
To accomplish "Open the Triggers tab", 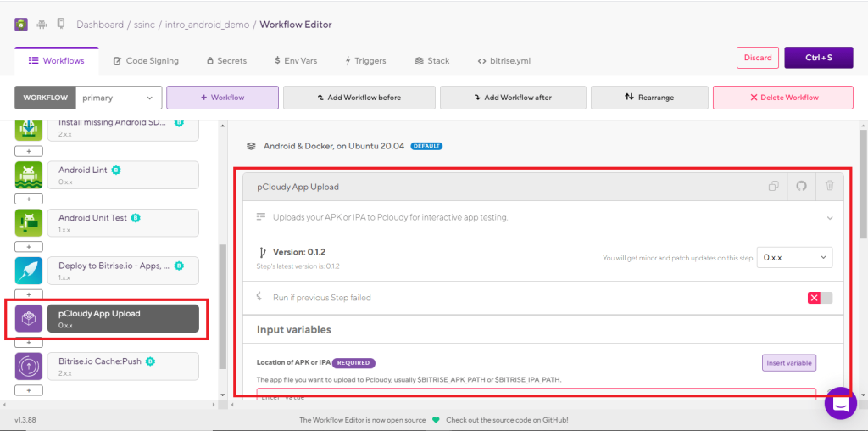I will point(365,61).
